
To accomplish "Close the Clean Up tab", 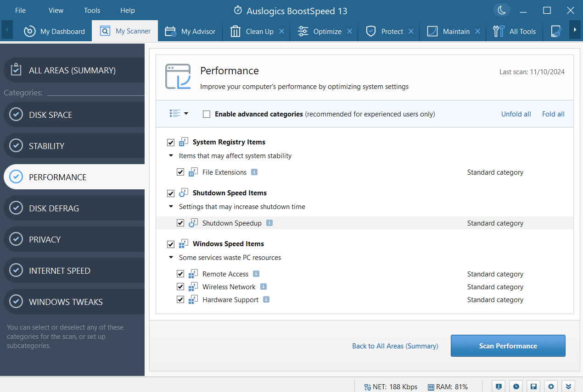I will (282, 31).
